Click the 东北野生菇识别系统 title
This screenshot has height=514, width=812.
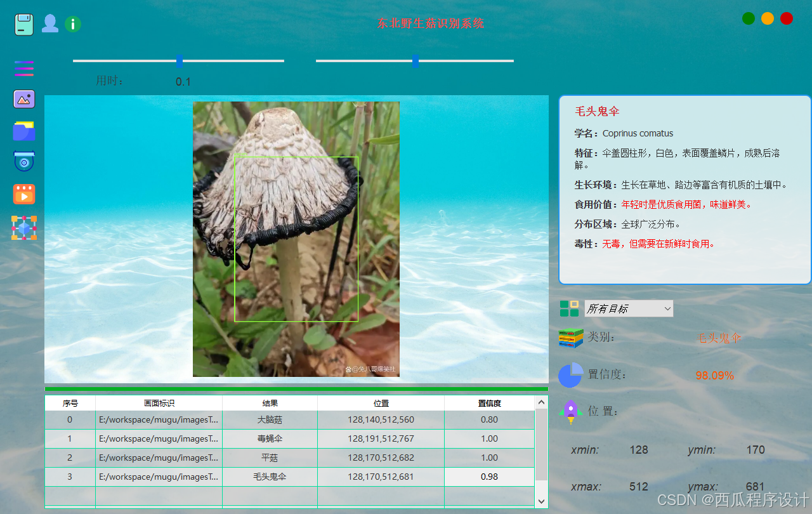tap(431, 23)
